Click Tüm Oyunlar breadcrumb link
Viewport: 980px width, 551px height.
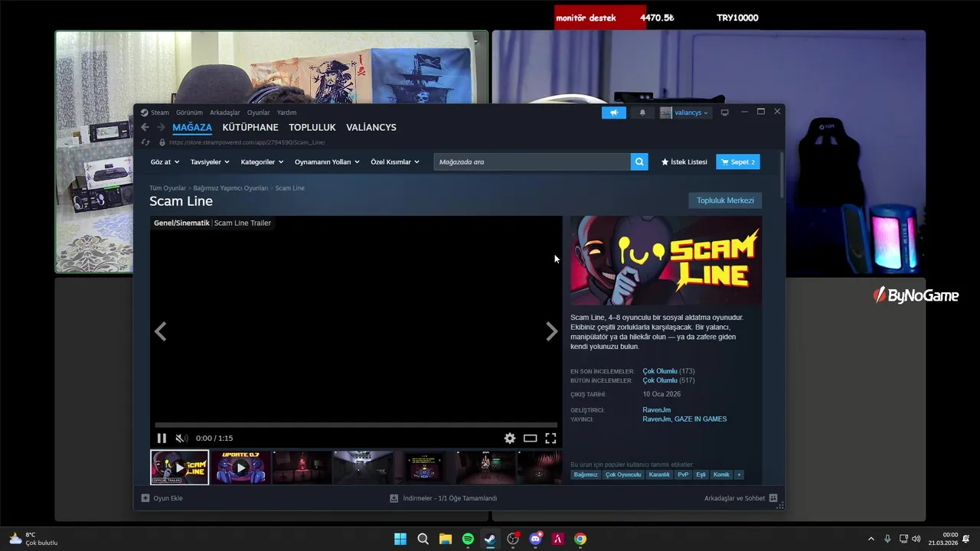coord(168,188)
